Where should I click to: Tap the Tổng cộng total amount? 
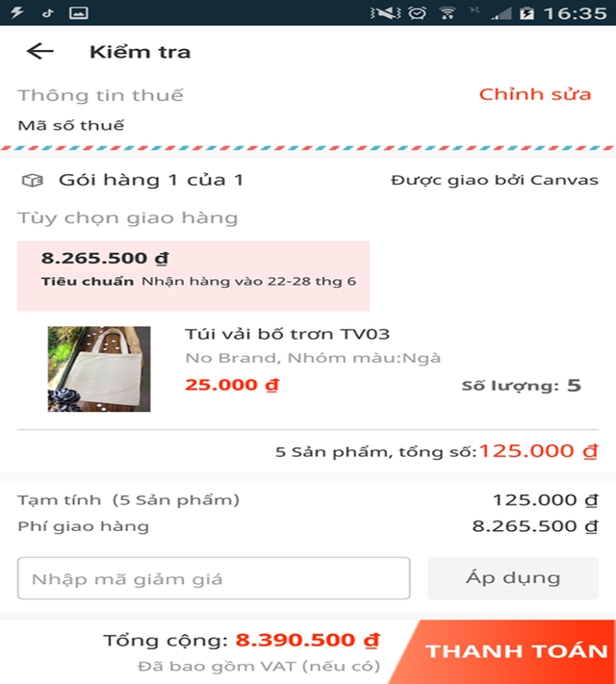(308, 640)
